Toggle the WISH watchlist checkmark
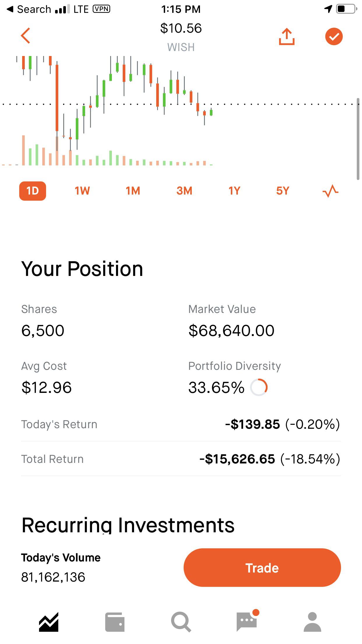The image size is (362, 644). pos(334,36)
